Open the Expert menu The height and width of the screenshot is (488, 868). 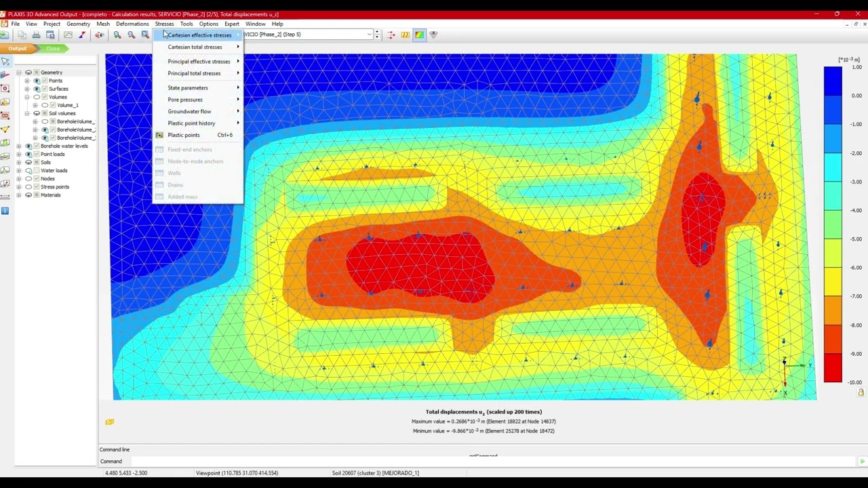coord(232,24)
